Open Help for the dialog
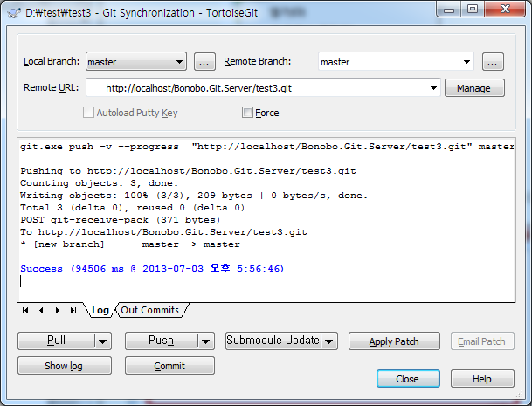Image resolution: width=532 pixels, height=406 pixels. [482, 379]
